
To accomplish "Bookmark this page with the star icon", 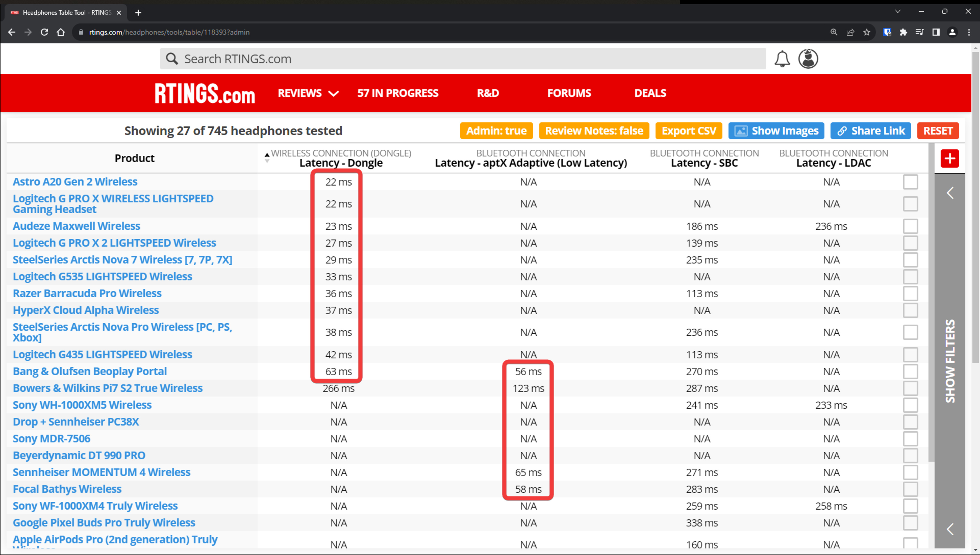I will 867,32.
